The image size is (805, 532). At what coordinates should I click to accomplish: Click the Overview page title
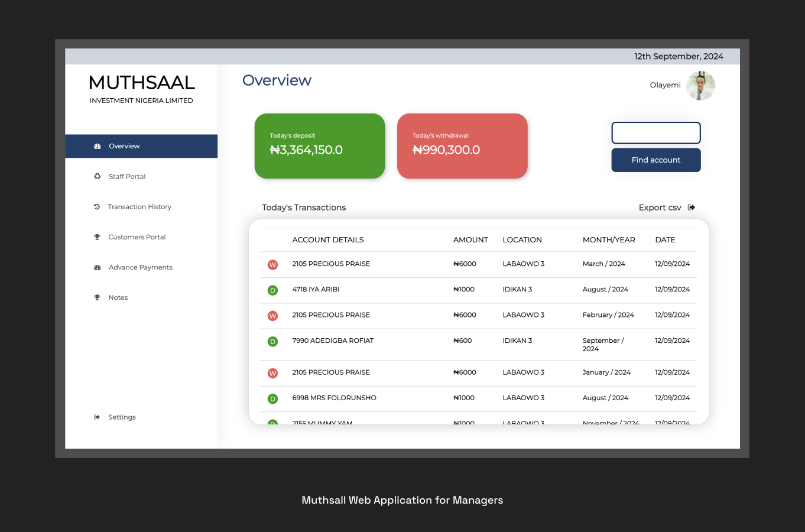tap(277, 80)
